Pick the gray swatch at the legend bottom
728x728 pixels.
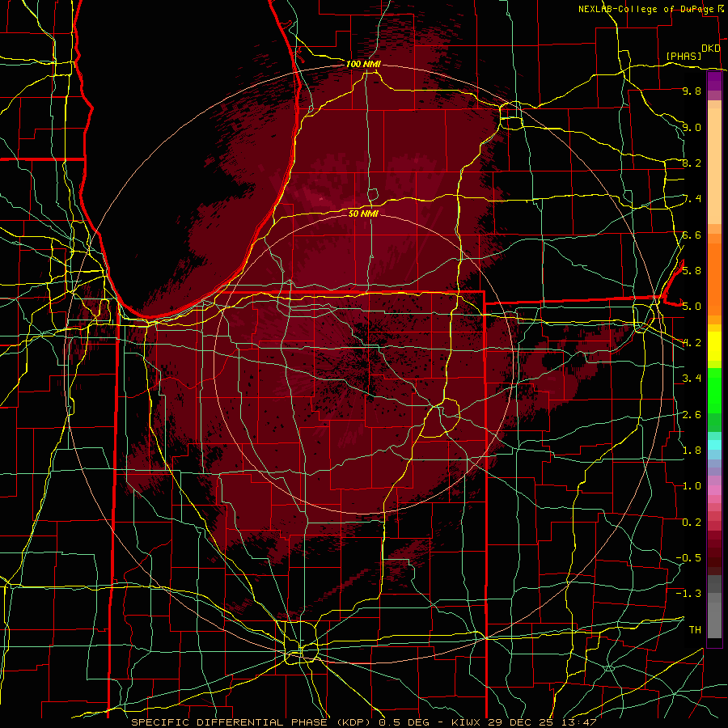(x=714, y=620)
